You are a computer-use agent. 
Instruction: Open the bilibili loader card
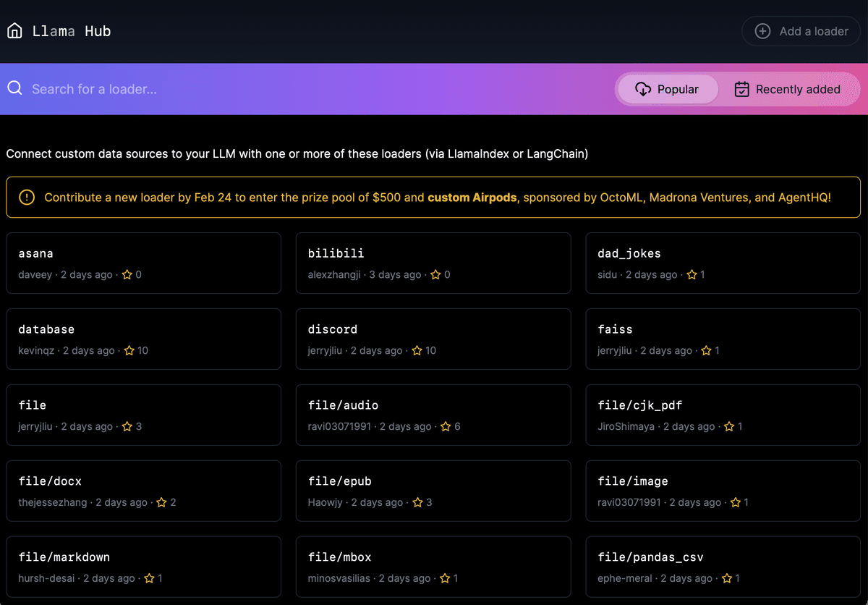click(433, 263)
